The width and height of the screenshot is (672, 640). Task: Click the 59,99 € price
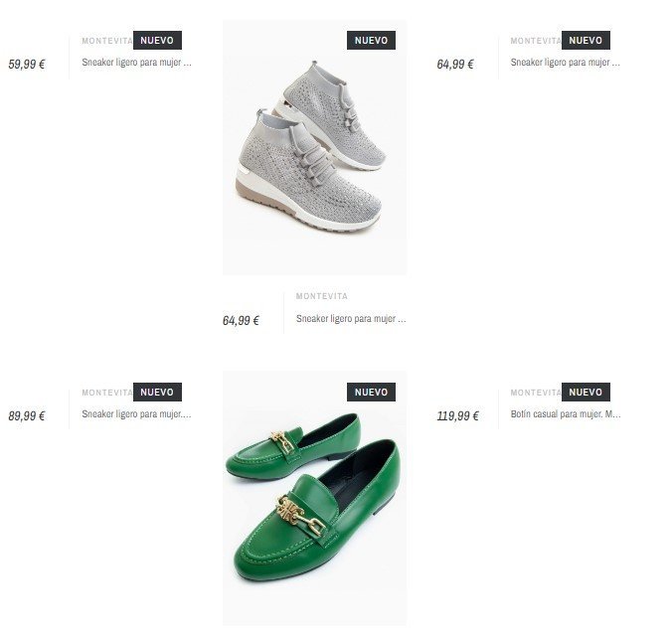[27, 65]
